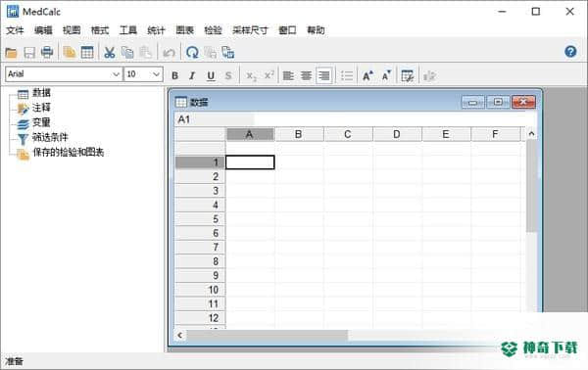
Task: Toggle Bold formatting
Action: click(174, 76)
